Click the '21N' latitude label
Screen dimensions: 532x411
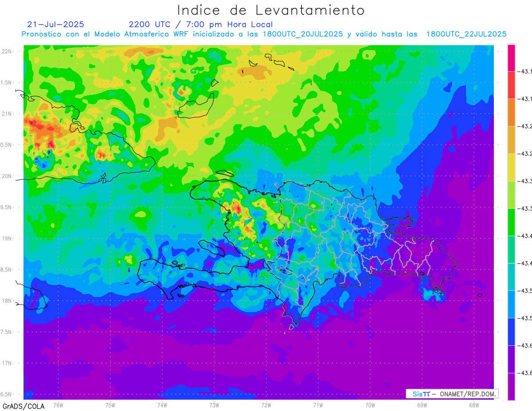click(6, 114)
